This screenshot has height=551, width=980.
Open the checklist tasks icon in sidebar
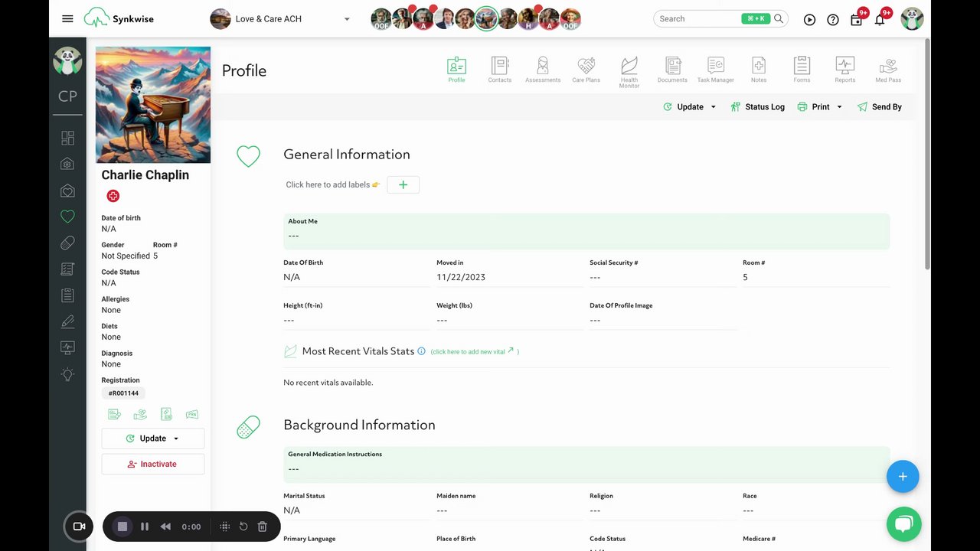coord(67,269)
